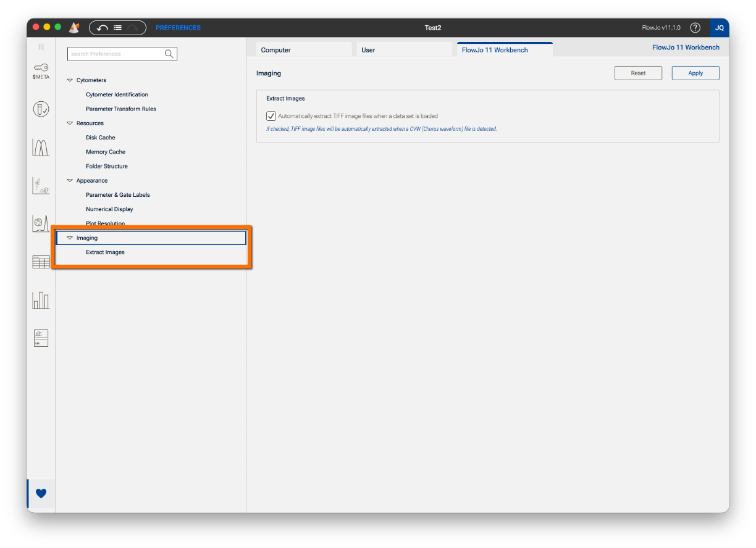The image size is (756, 548).
Task: Switch to the User tab
Action: click(x=403, y=50)
